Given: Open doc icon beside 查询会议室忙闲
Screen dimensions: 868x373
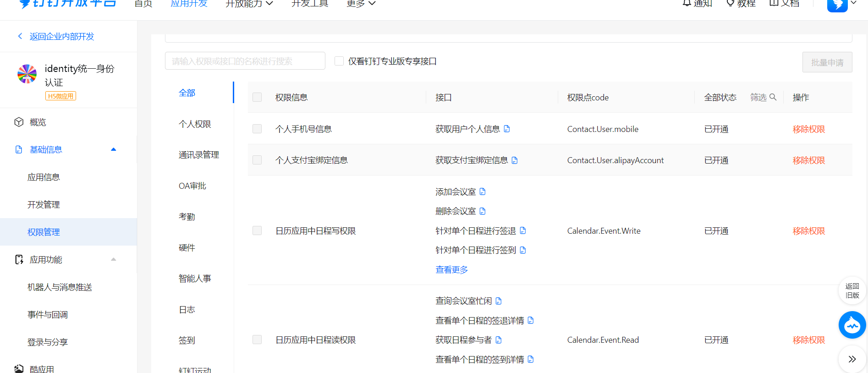Looking at the screenshot, I should 499,301.
